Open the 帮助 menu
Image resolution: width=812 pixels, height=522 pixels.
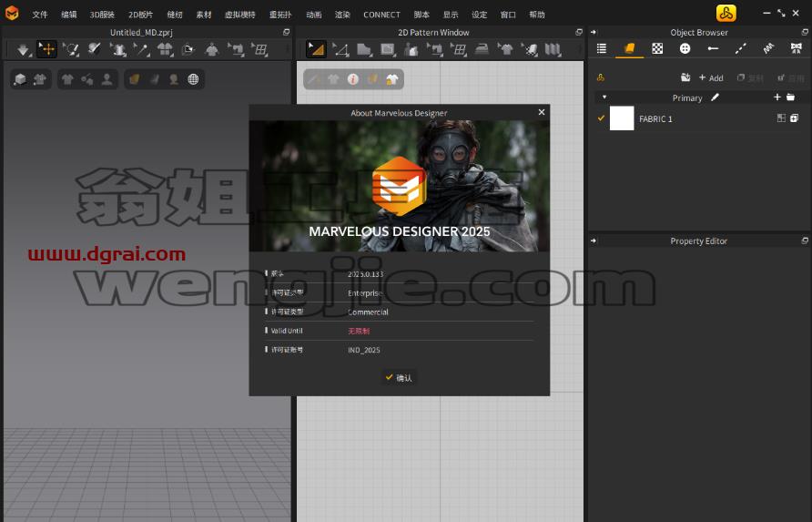(537, 15)
